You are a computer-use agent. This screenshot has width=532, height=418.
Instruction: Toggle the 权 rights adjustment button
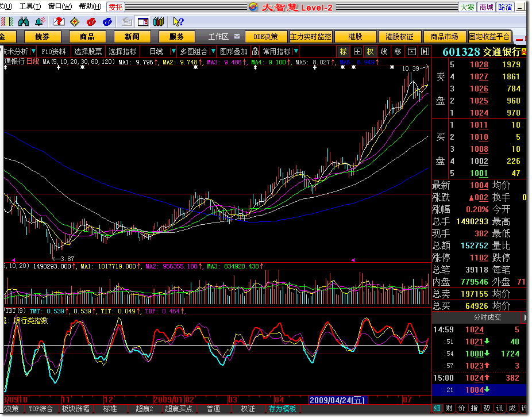[370, 52]
